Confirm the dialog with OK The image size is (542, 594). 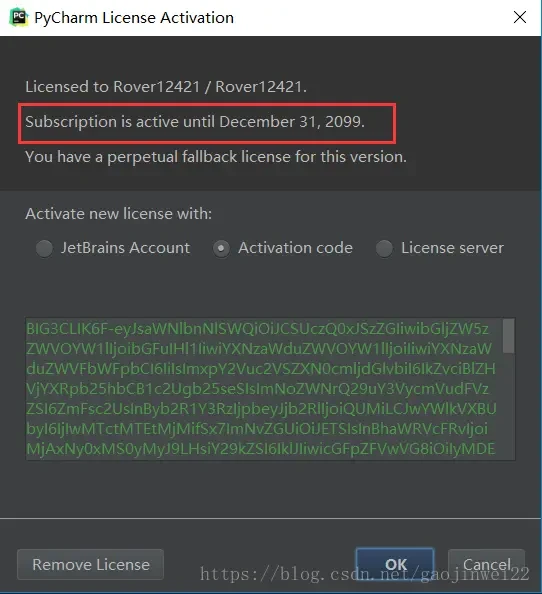[x=395, y=564]
